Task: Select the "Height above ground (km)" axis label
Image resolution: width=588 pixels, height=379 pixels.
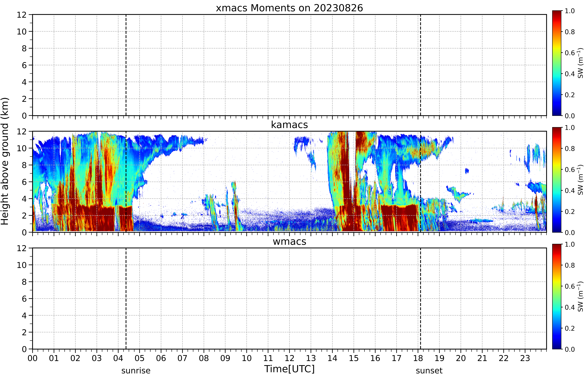Action: (5, 161)
